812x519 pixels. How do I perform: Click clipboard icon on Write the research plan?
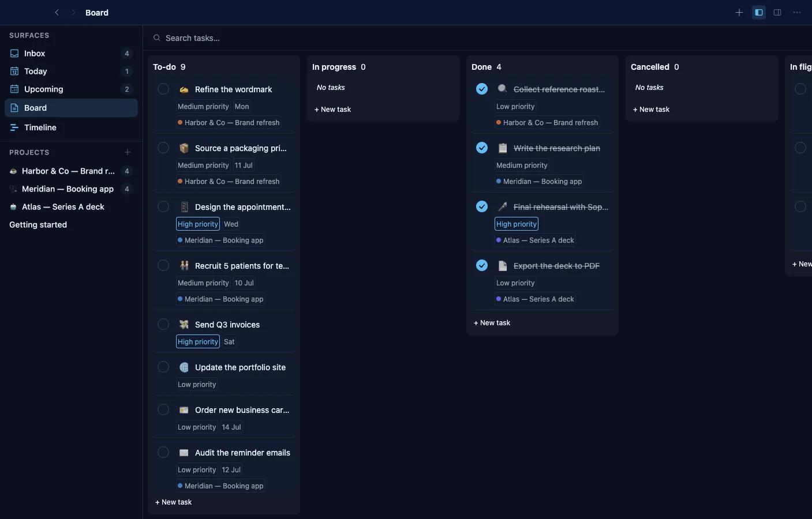point(503,148)
